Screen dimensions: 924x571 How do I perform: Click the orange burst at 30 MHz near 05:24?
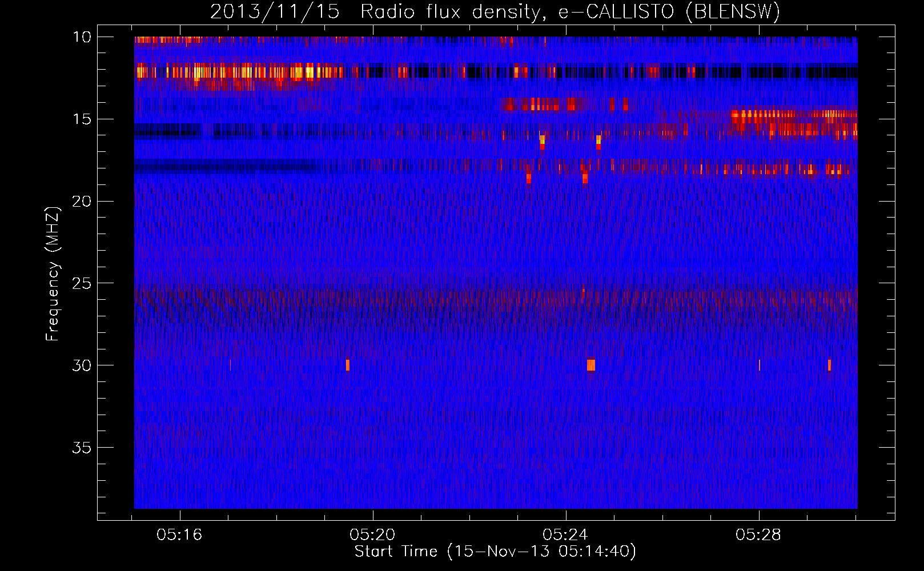[x=591, y=365]
